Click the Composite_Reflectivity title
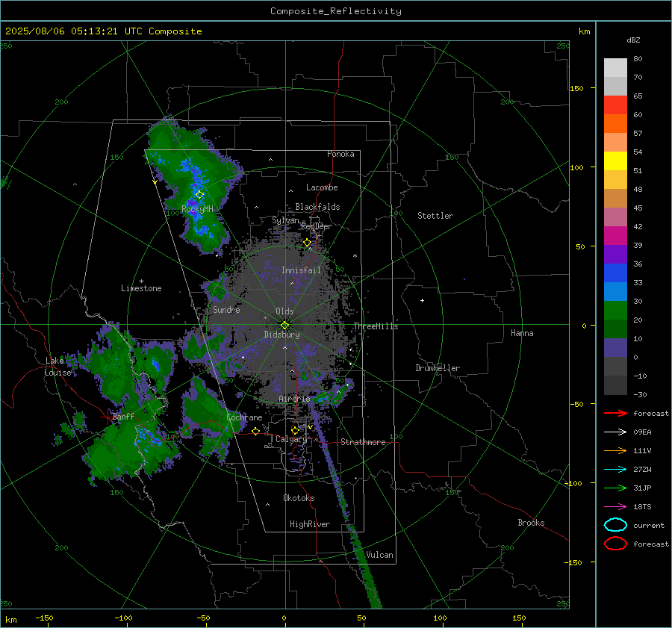Screen dimensions: 672x628 (x=336, y=11)
